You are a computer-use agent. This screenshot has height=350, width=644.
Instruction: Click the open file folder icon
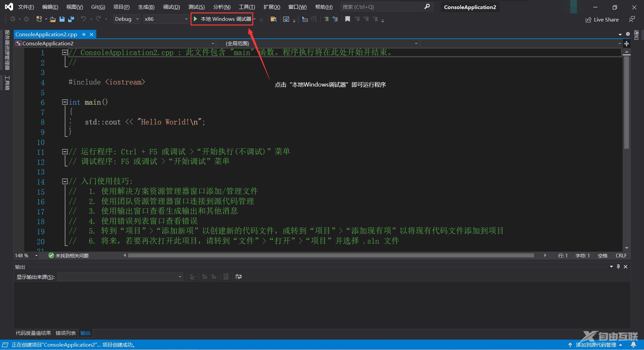coord(53,19)
